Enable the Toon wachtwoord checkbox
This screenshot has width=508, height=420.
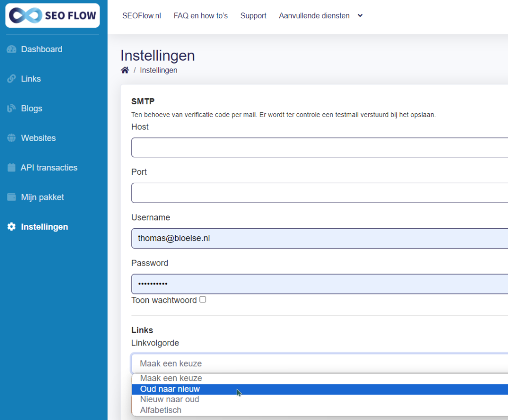coord(203,299)
